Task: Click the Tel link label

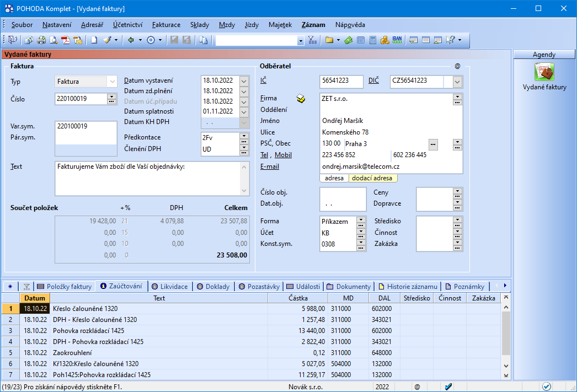Action: [264, 155]
